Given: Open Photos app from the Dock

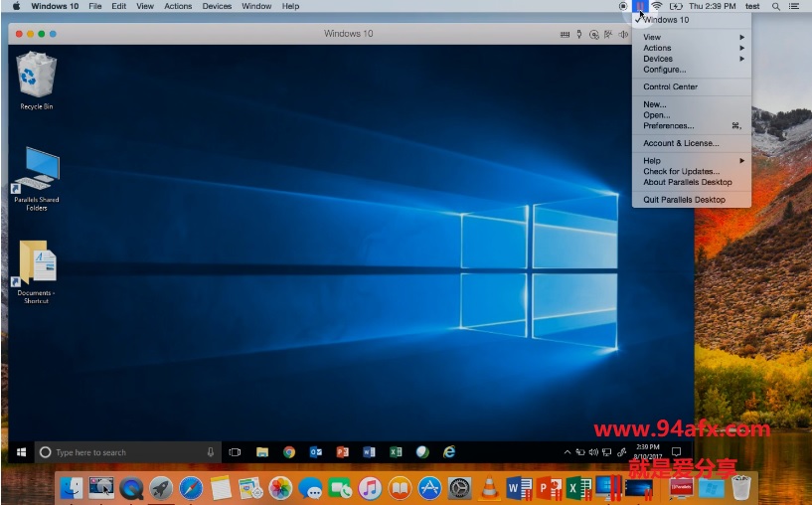Looking at the screenshot, I should click(x=280, y=488).
